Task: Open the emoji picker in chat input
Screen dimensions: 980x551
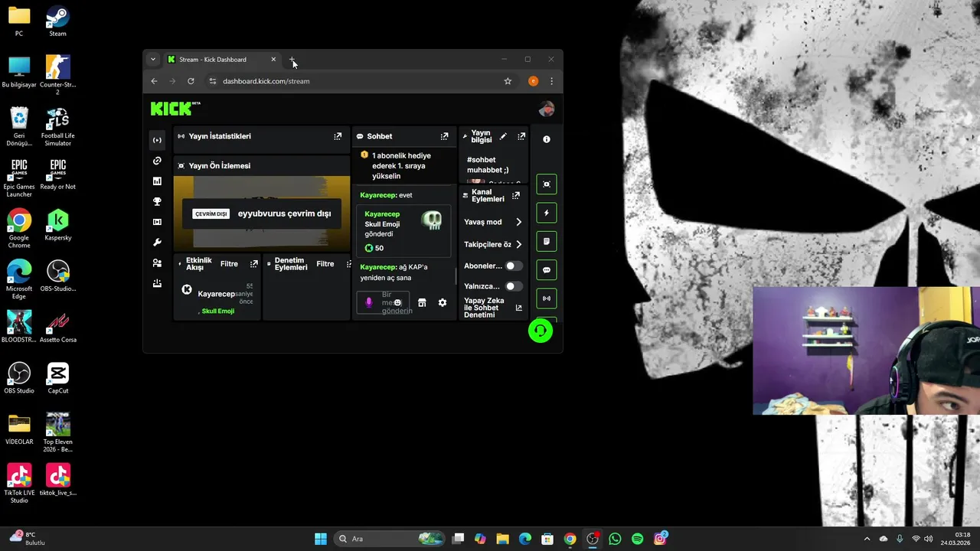Action: coord(397,302)
